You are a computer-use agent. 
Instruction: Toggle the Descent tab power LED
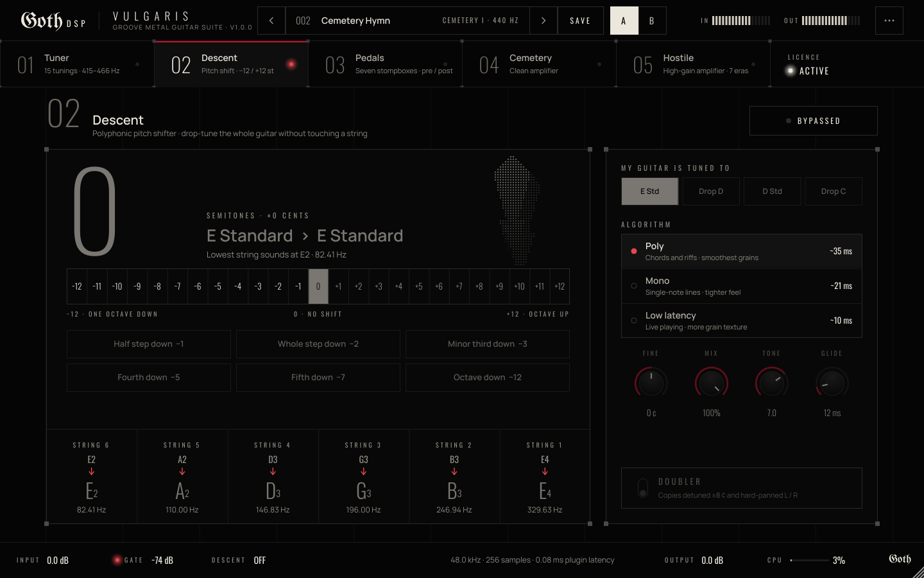[291, 64]
